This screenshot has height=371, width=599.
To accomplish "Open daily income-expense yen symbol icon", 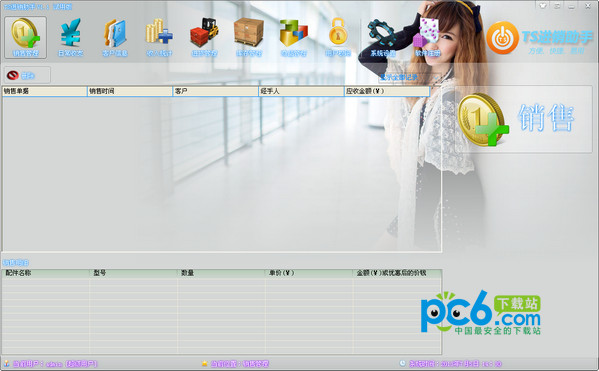I will click(x=71, y=37).
